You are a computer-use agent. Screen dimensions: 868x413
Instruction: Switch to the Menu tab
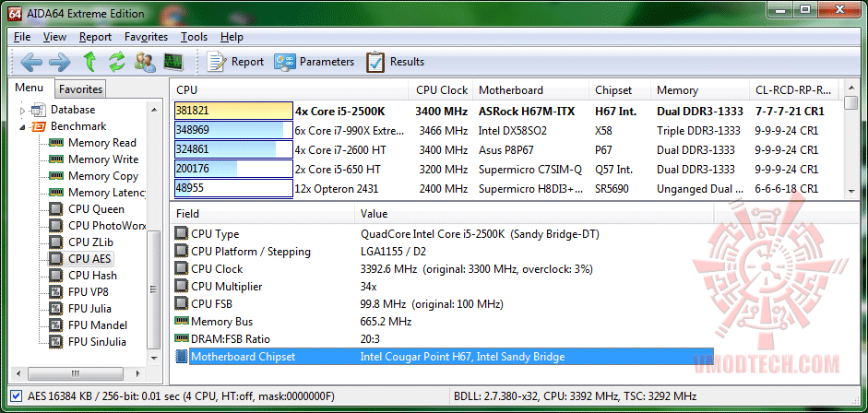(x=30, y=88)
